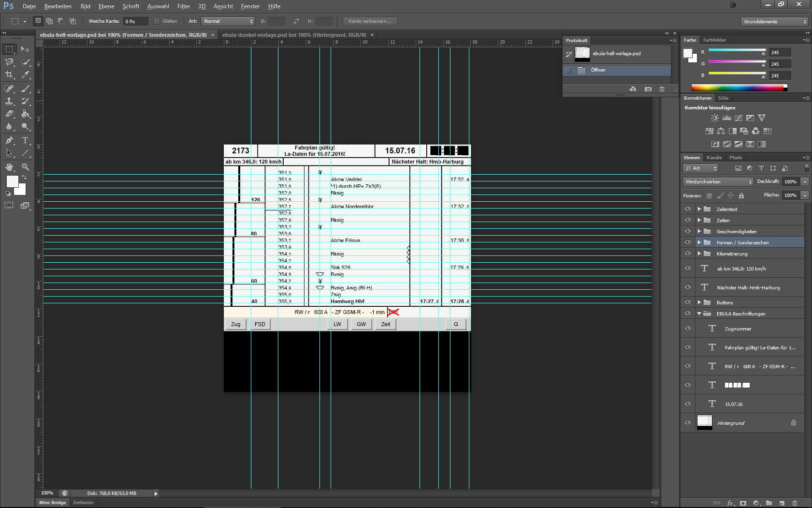Add a brightness/contrast adjustment
The image size is (812, 508).
click(x=715, y=118)
